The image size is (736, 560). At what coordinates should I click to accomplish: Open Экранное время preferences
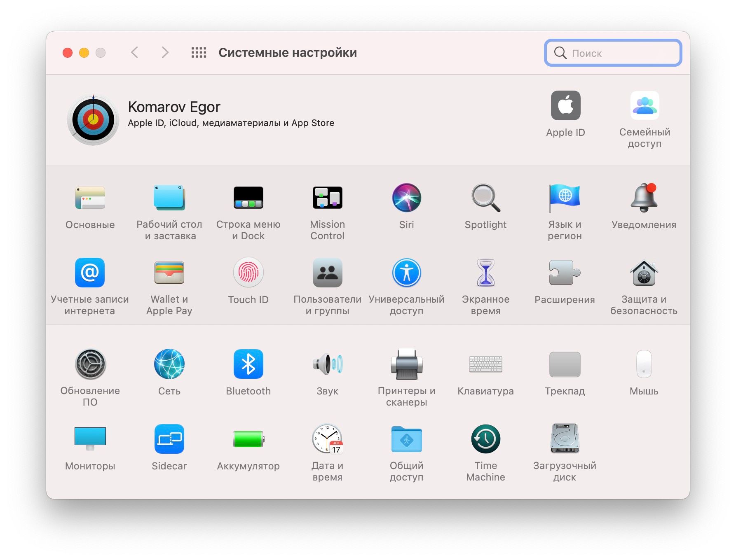[485, 273]
